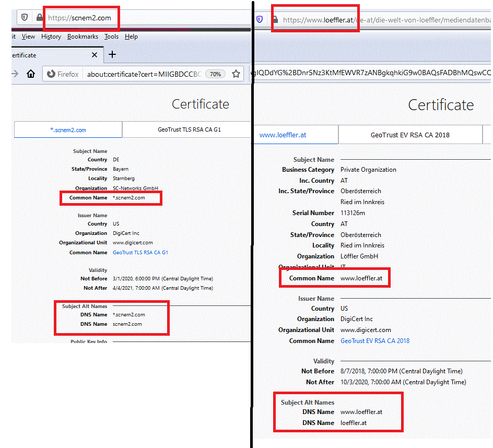Click the forward navigation arrow
This screenshot has height=448, width=493.
coord(15,74)
